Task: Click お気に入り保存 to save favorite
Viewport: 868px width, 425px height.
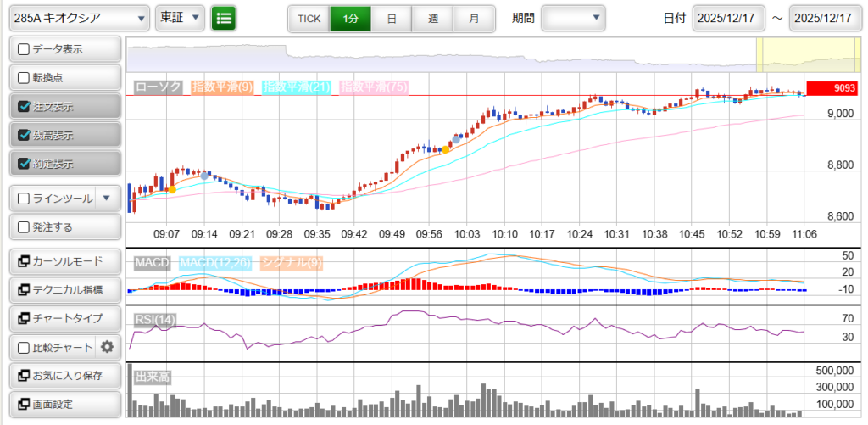Action: point(64,375)
